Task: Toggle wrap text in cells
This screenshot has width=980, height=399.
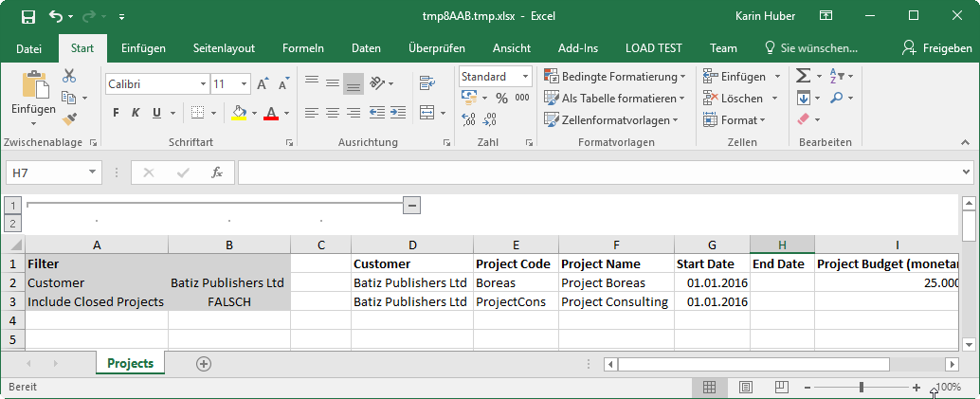Action: click(426, 82)
